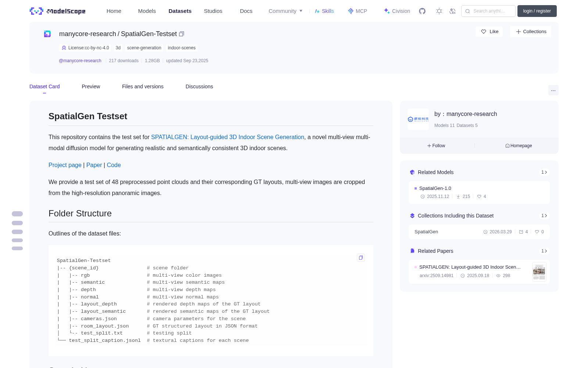Focus the Search anything input field
Screen dimensions: 588x368
[488, 11]
